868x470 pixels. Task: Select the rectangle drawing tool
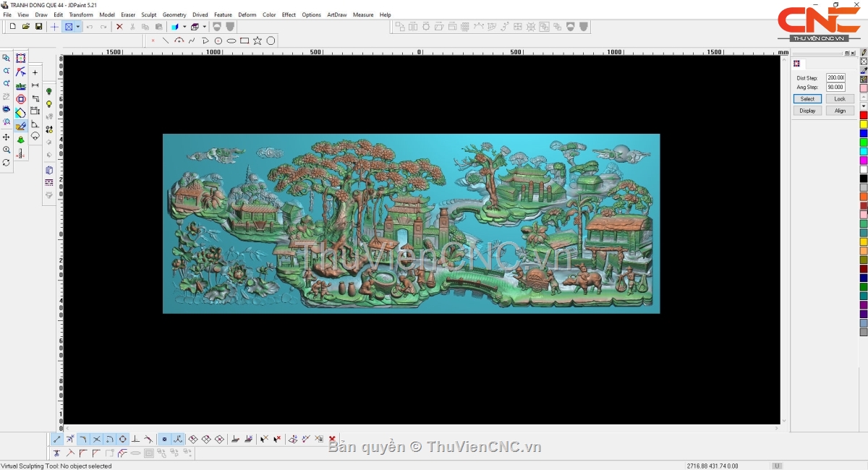tap(244, 40)
